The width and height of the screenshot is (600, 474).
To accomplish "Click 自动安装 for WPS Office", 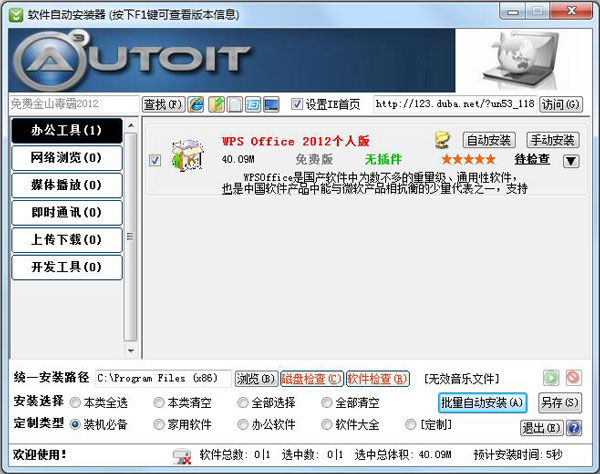I will pos(489,140).
